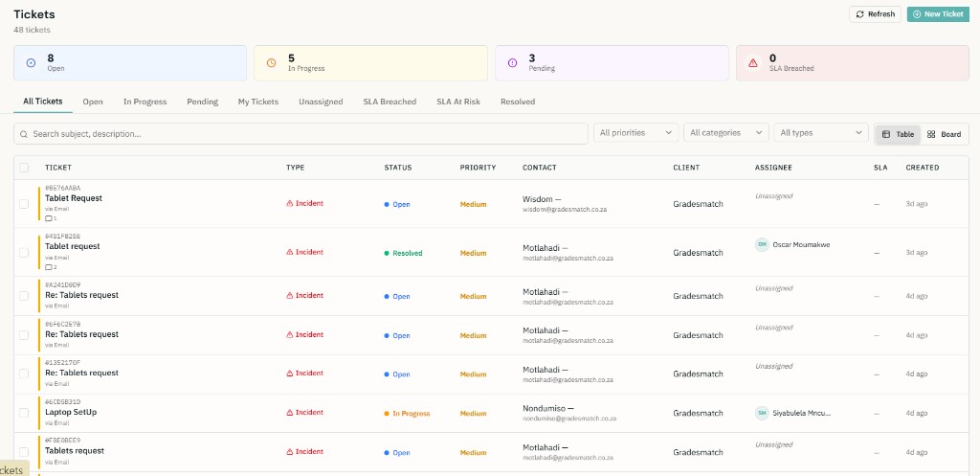The image size is (980, 476).
Task: Switch to Board view
Action: point(945,134)
